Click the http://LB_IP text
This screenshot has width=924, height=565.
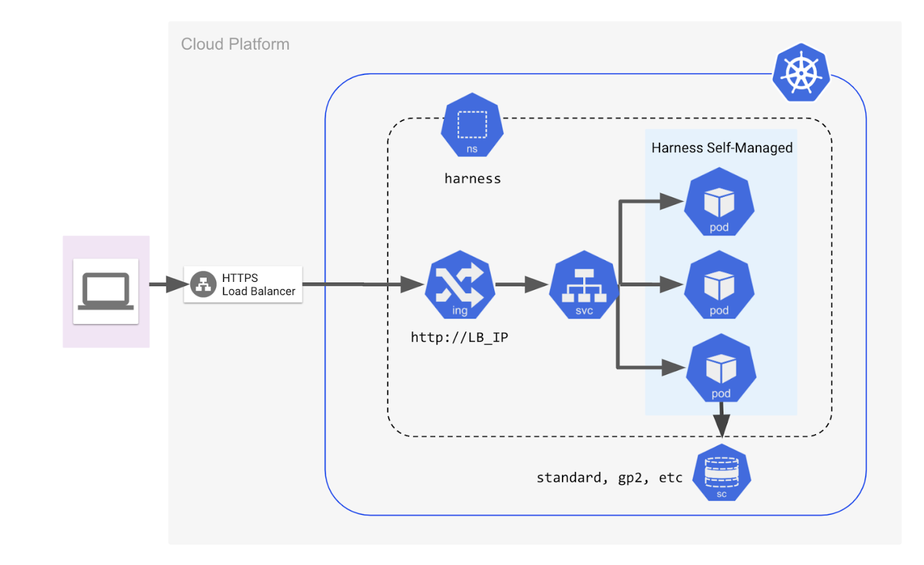pos(460,337)
